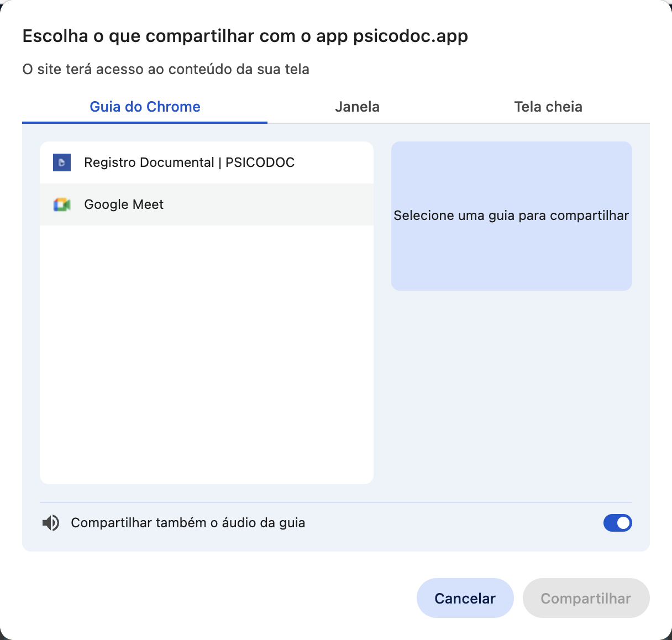Click the divider line above the audio option

pyautogui.click(x=335, y=502)
